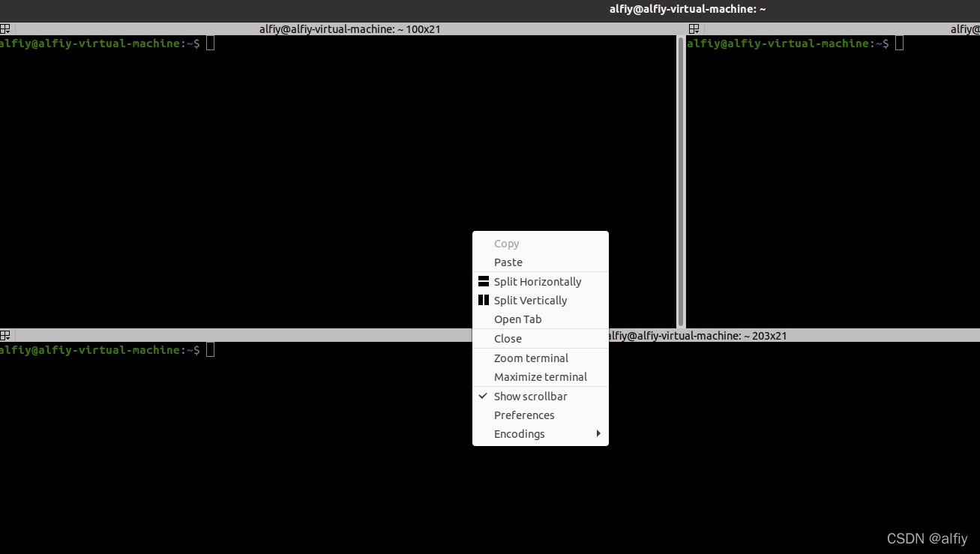This screenshot has width=980, height=554.
Task: Select Split Horizontally from the menu
Action: click(x=540, y=282)
